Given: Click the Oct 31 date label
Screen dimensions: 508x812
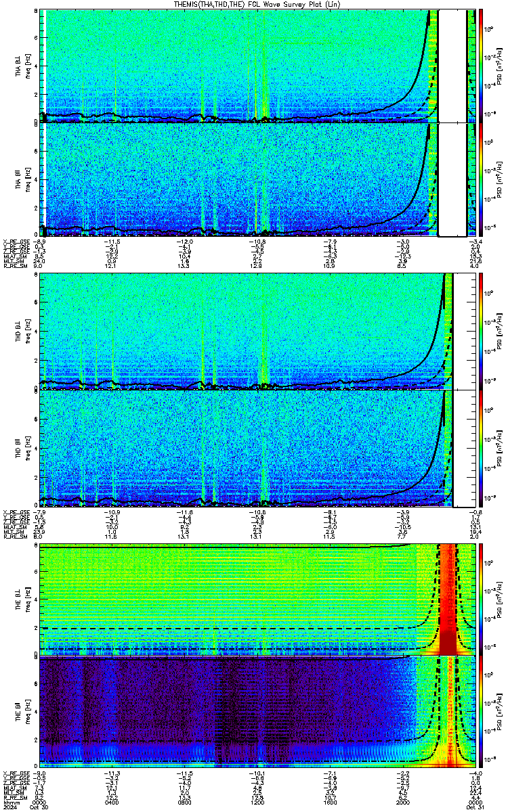Looking at the screenshot, I should pyautogui.click(x=474, y=806).
